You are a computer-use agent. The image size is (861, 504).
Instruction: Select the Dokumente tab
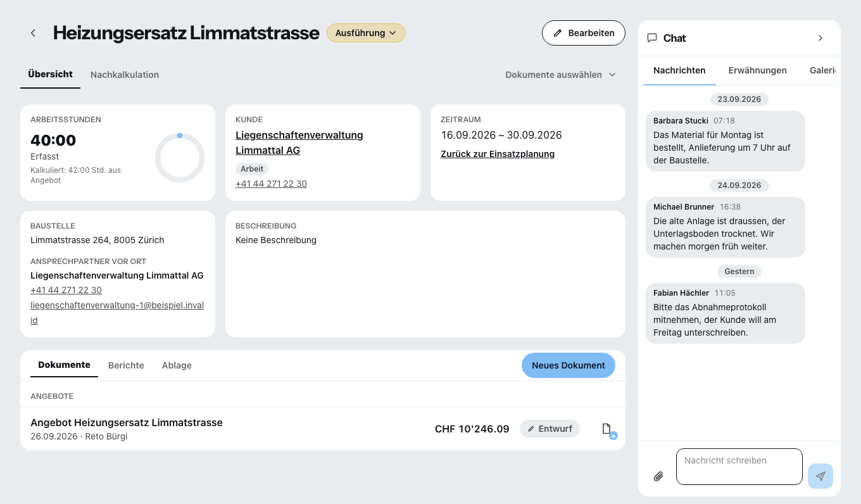pyautogui.click(x=64, y=365)
